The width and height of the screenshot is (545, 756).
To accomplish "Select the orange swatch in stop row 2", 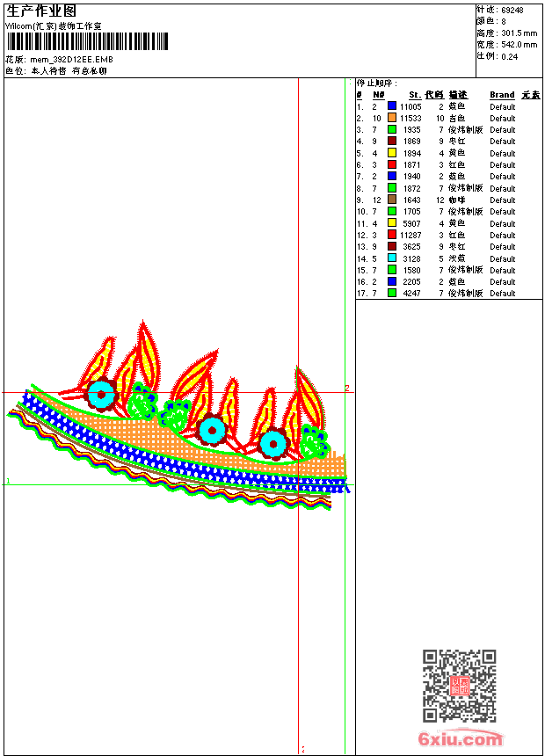I will 392,118.
